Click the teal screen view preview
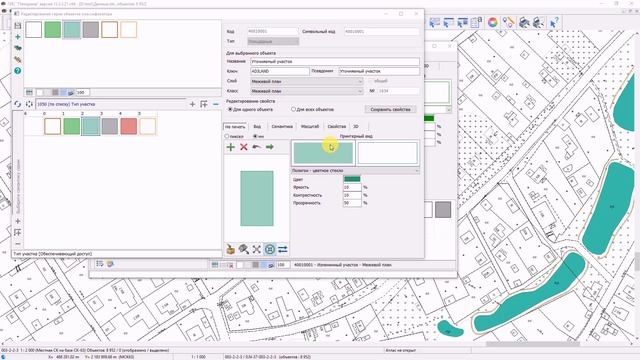 coord(323,153)
